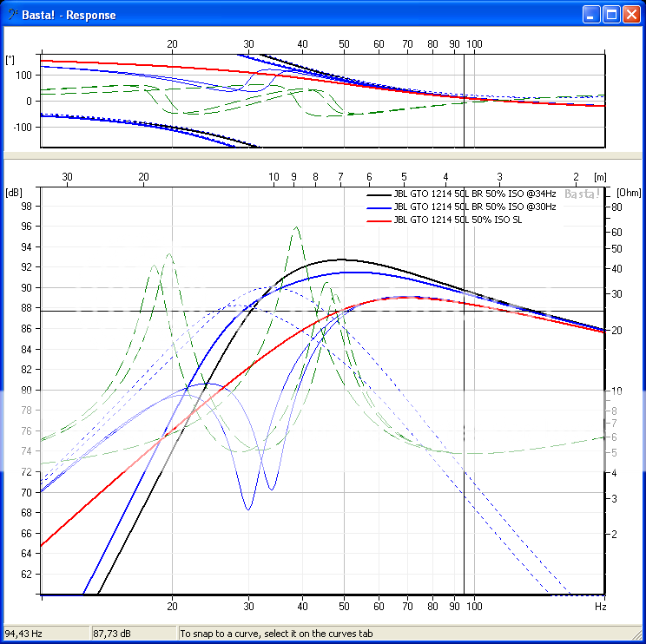Minimize the Basta! Response window

pyautogui.click(x=592, y=15)
